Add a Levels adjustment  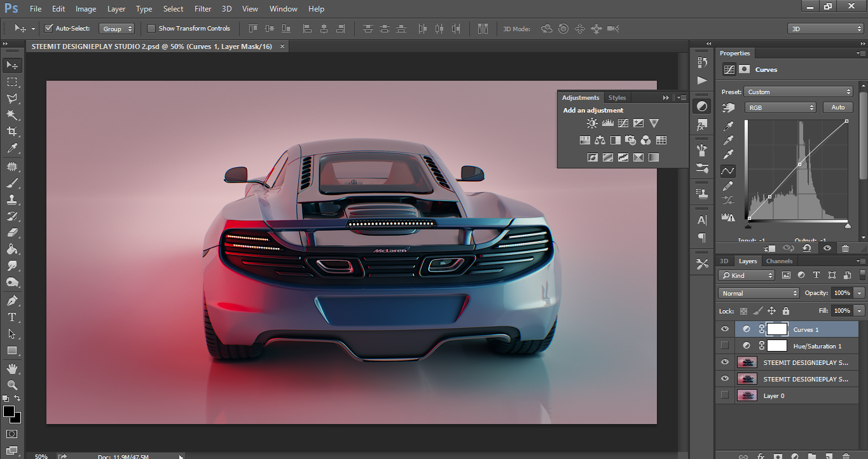click(608, 123)
